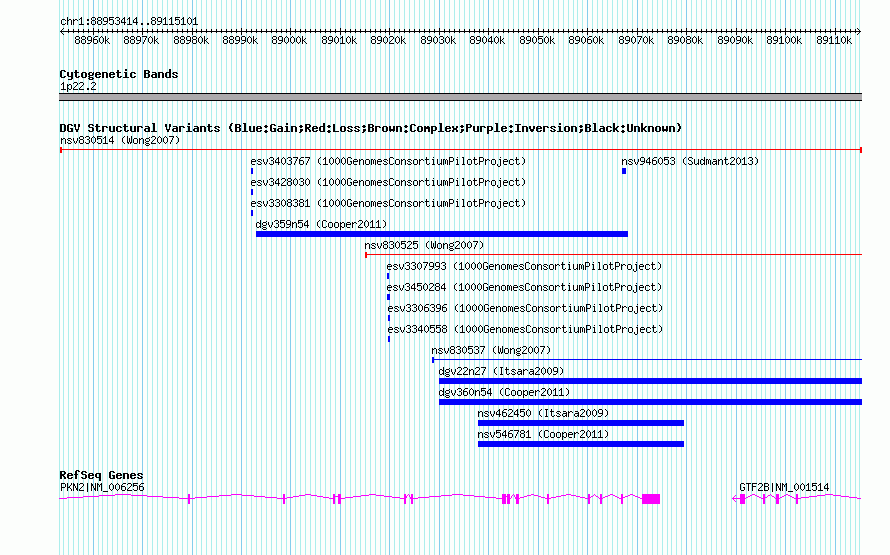
Task: Click the esv3308381 variant label
Action: [x=388, y=203]
